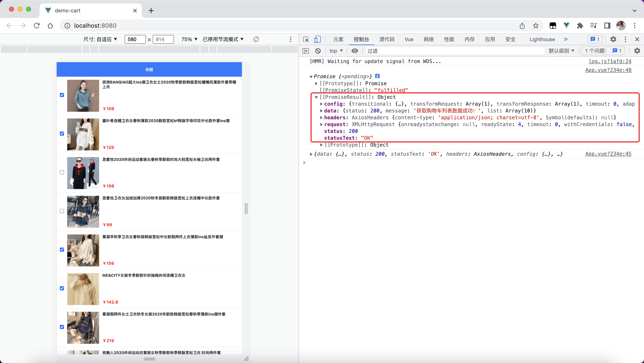This screenshot has width=644, height=363.
Task: Expand the config object in Promise result
Action: (x=321, y=104)
